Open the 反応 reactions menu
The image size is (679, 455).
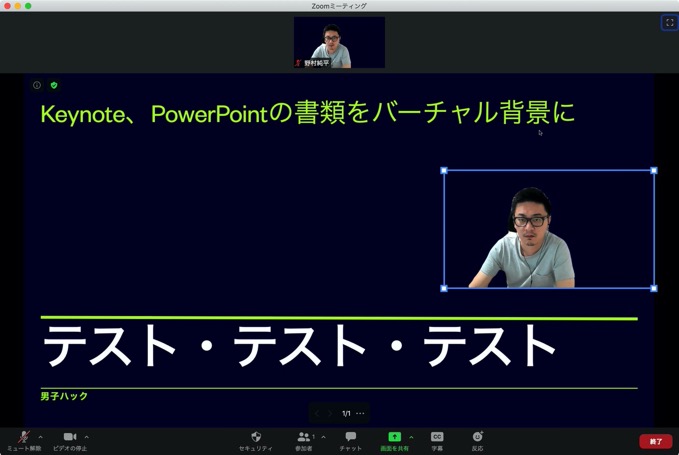(478, 441)
